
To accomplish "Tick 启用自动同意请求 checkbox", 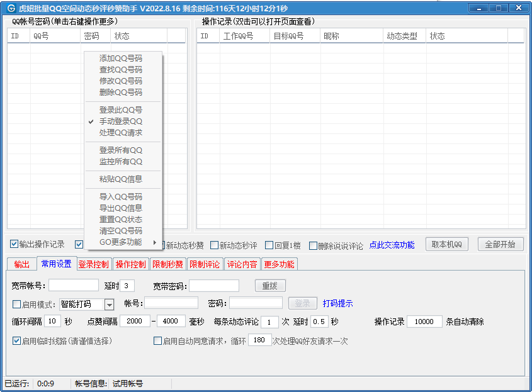I will pyautogui.click(x=157, y=341).
